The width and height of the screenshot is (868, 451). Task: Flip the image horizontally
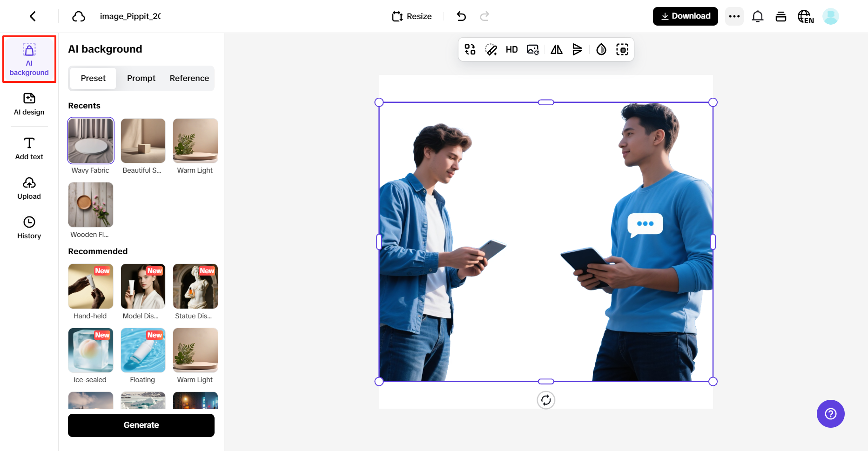[x=556, y=49]
